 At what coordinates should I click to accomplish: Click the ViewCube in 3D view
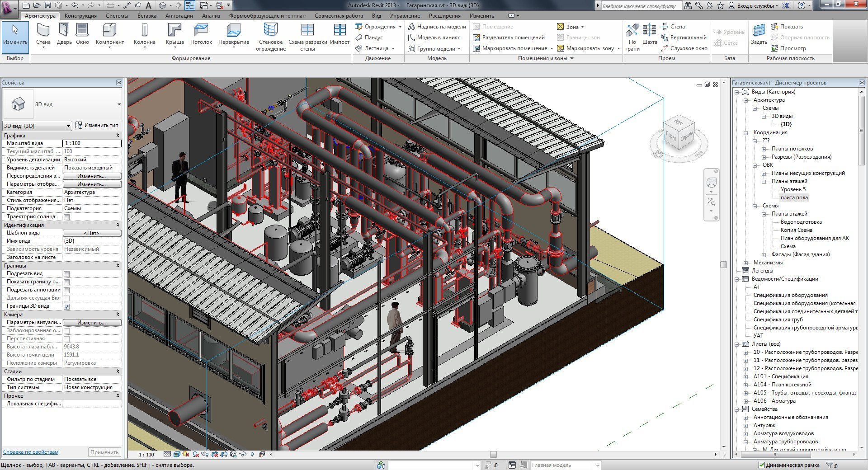pyautogui.click(x=678, y=136)
